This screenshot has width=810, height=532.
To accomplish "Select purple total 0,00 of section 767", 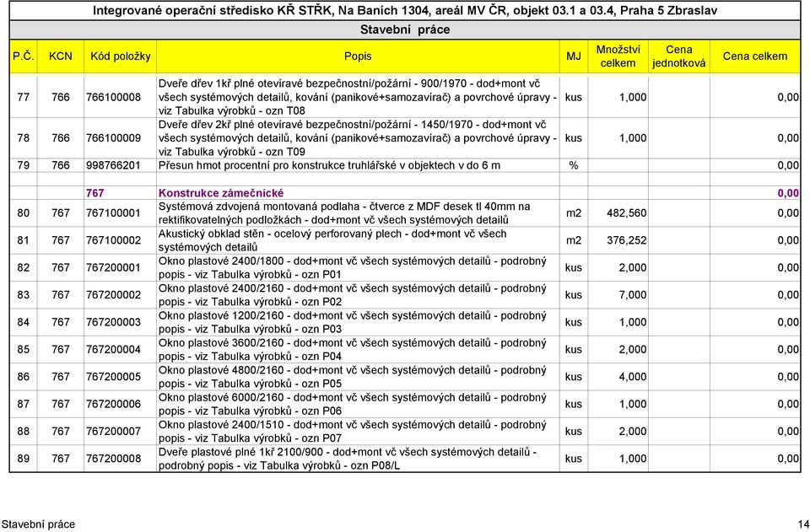I will 788,194.
